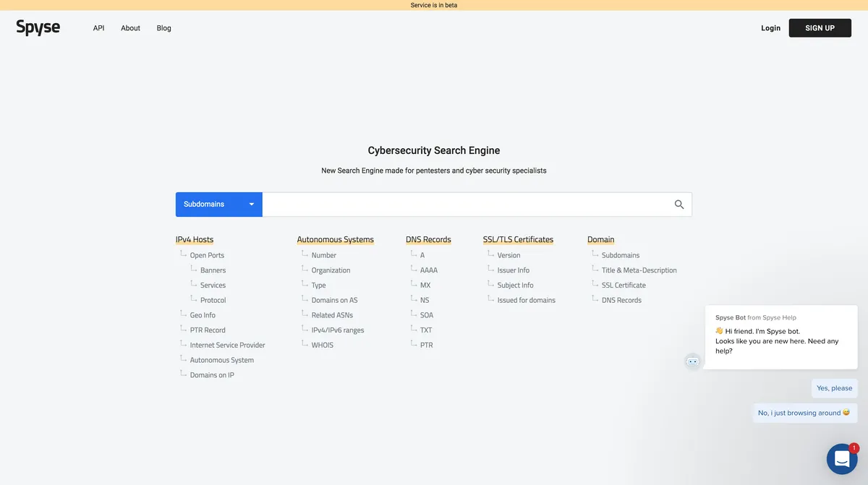Select Domains on IP item

[212, 375]
